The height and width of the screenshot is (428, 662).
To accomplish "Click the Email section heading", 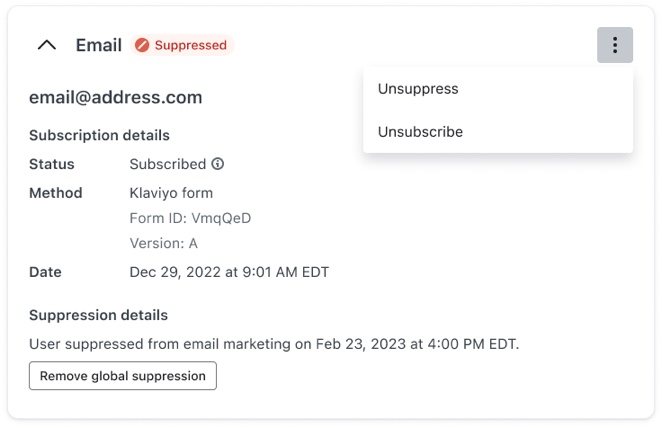I will [x=99, y=45].
